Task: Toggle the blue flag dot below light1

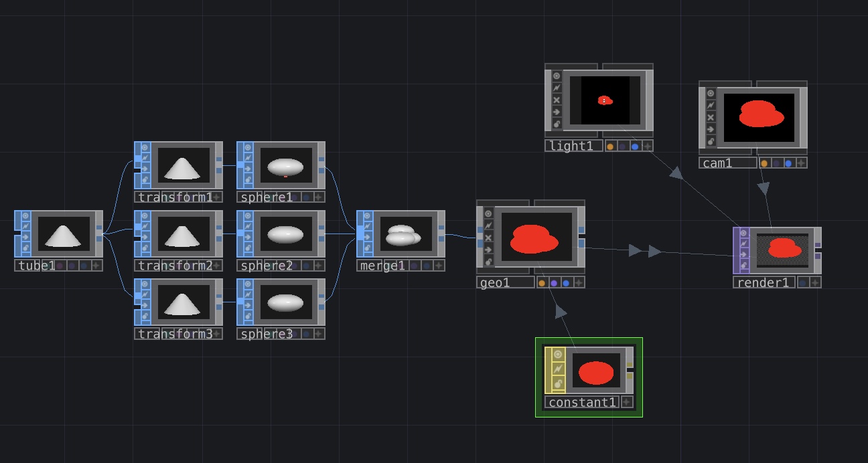Action: point(635,147)
